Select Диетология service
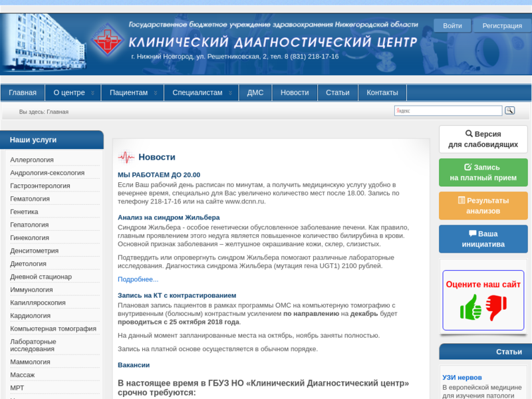Image resolution: width=532 pixels, height=399 pixels. pyautogui.click(x=28, y=263)
